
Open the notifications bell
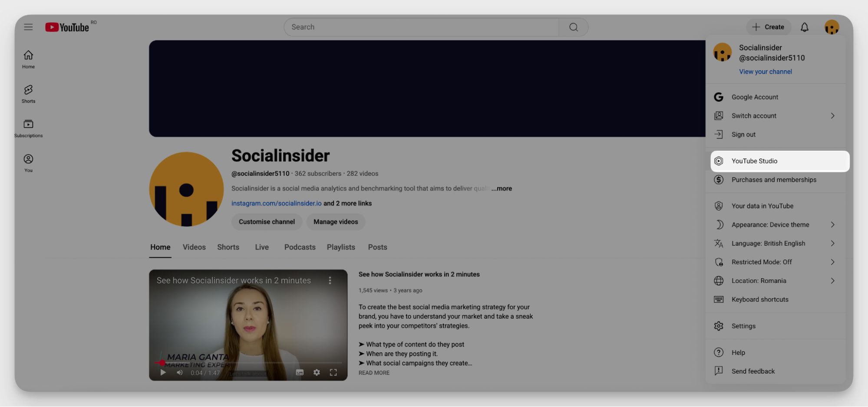click(804, 27)
